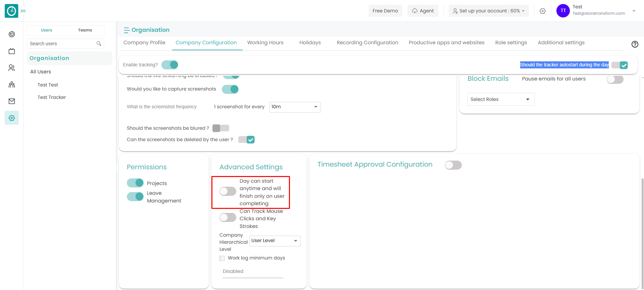The height and width of the screenshot is (290, 644).
Task: Disable Projects permission toggle
Action: coord(135,183)
